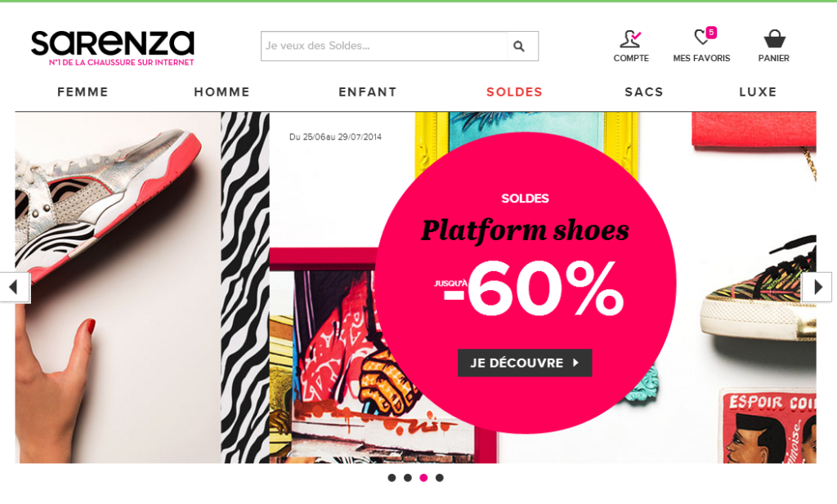Viewport: 837px width, 504px height.
Task: Open the Luxe section link
Action: pyautogui.click(x=758, y=91)
